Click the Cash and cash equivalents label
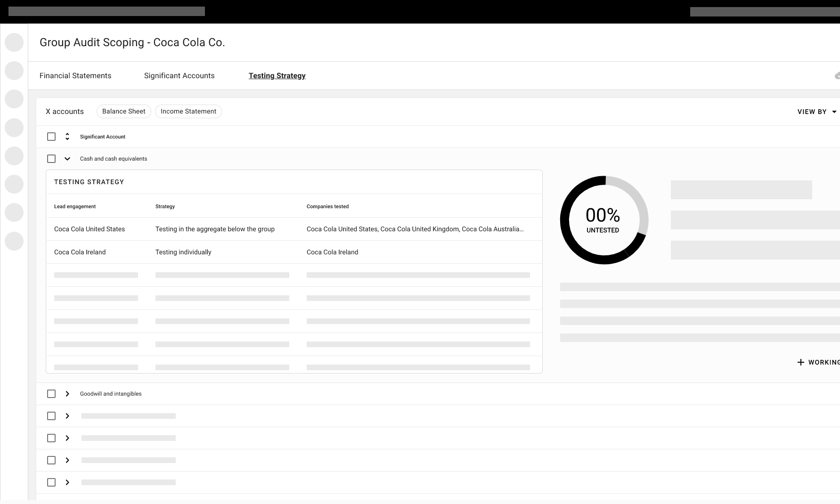The width and height of the screenshot is (840, 504). pos(114,159)
